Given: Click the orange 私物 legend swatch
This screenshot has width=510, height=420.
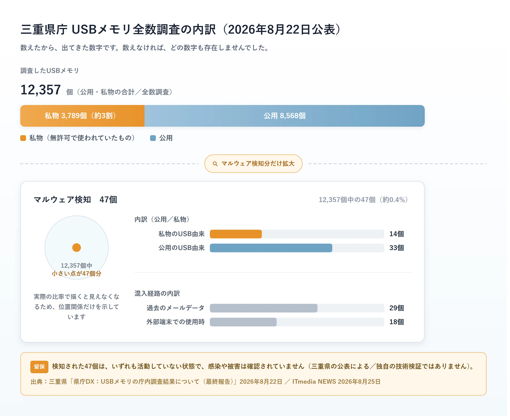Looking at the screenshot, I should pos(23,138).
